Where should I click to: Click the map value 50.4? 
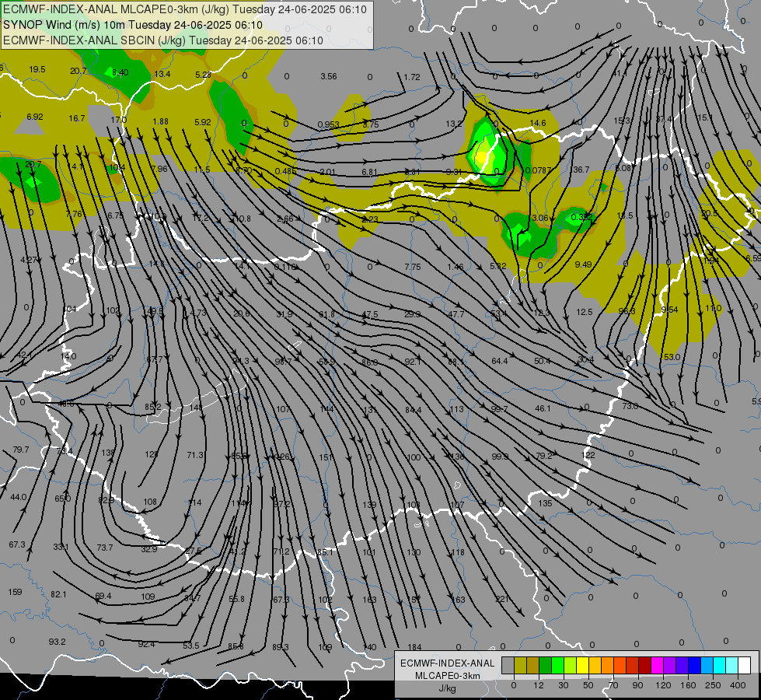point(542,361)
